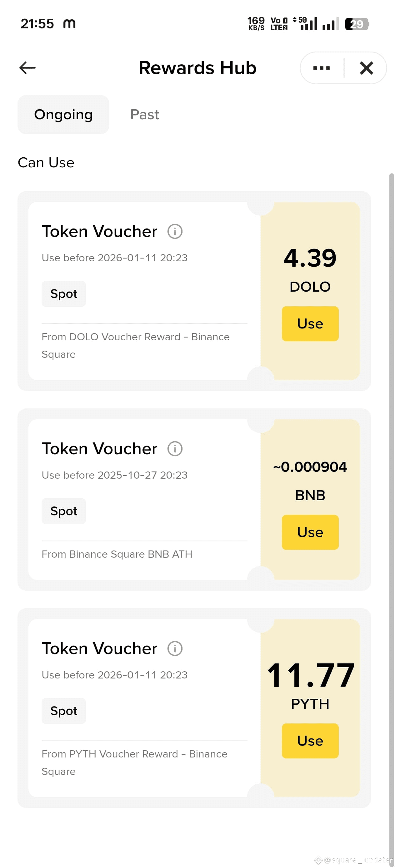395x868 pixels.
Task: Close the Rewards Hub mini app
Action: 366,68
